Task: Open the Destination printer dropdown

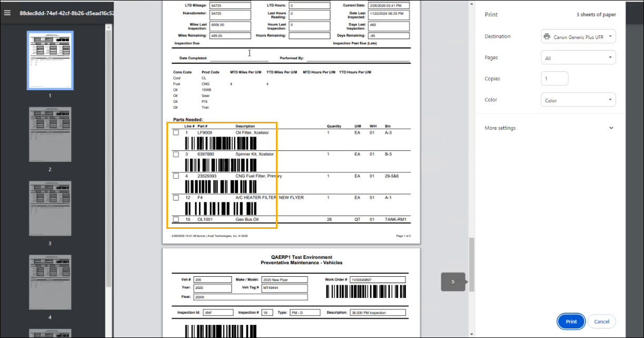Action: click(578, 37)
